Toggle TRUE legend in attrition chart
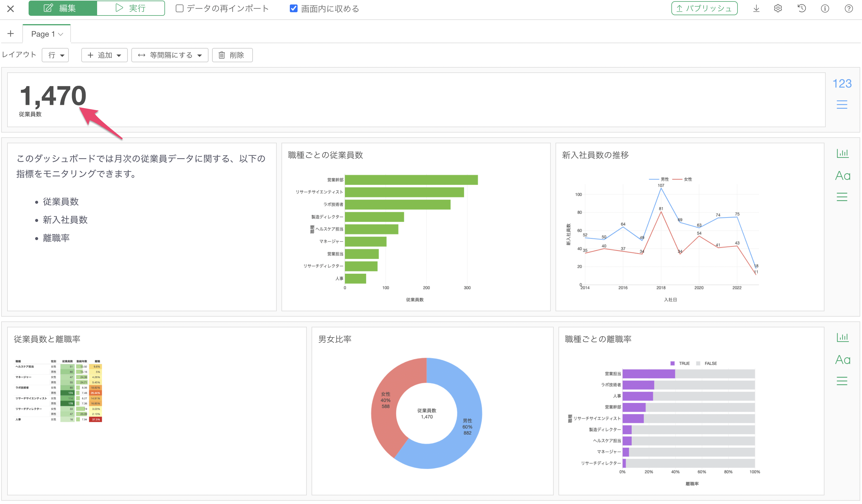Screen dimensions: 862x504 (680, 363)
